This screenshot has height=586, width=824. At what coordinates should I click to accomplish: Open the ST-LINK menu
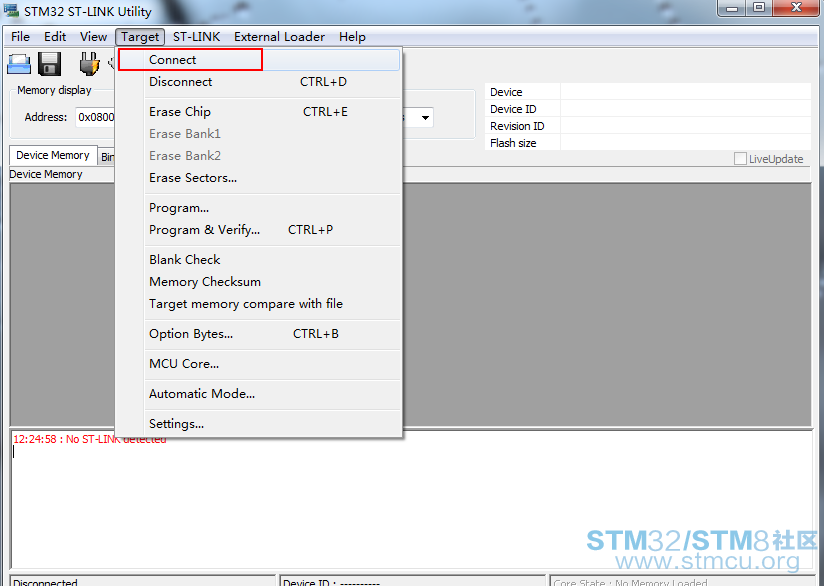[x=197, y=37]
